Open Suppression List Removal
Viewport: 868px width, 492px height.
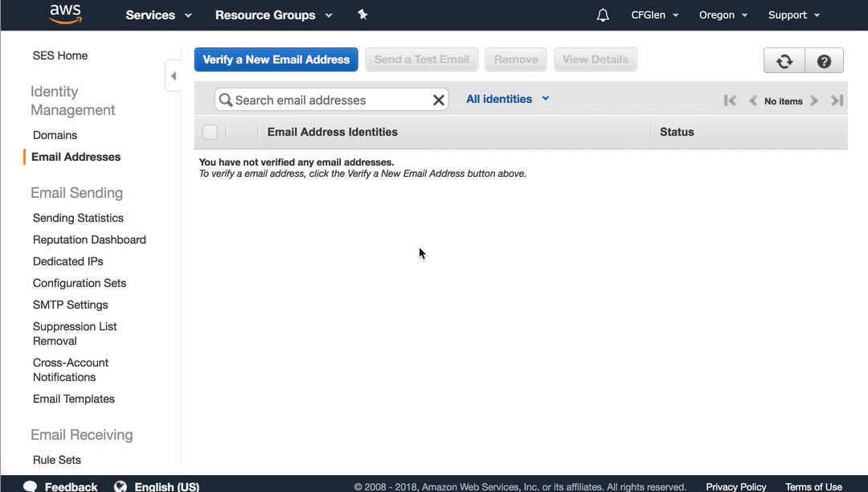75,334
